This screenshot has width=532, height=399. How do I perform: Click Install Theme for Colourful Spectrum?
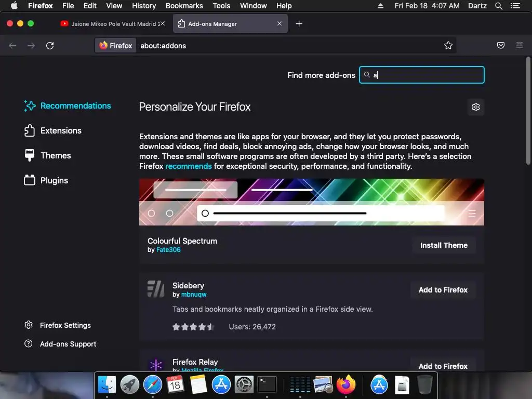tap(444, 245)
